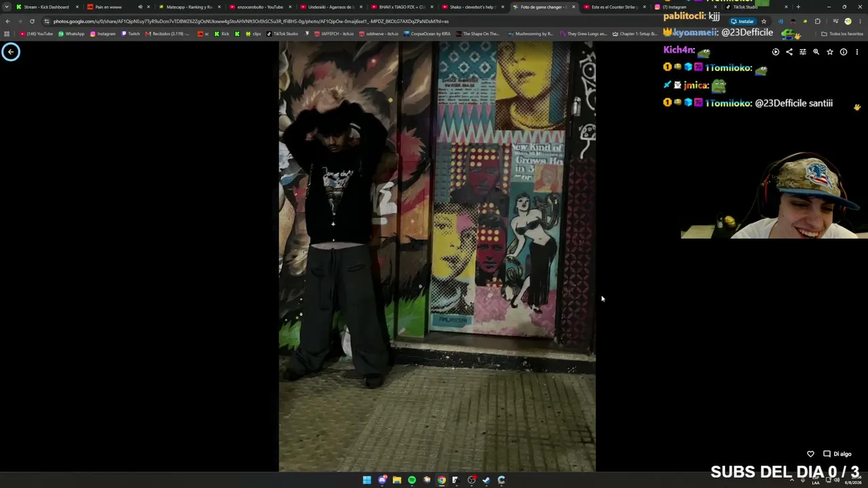
Task: Switch to the Este es el Counter Strike tab
Action: (x=615, y=7)
